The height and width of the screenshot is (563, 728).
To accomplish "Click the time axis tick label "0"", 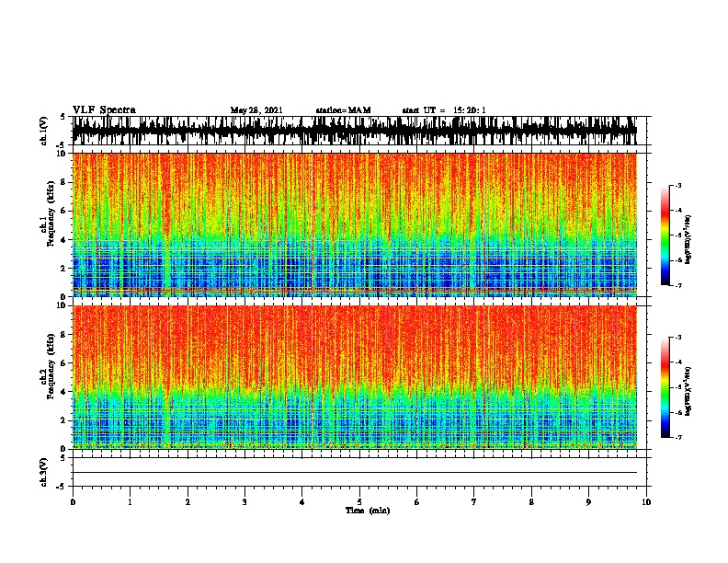I will click(73, 501).
